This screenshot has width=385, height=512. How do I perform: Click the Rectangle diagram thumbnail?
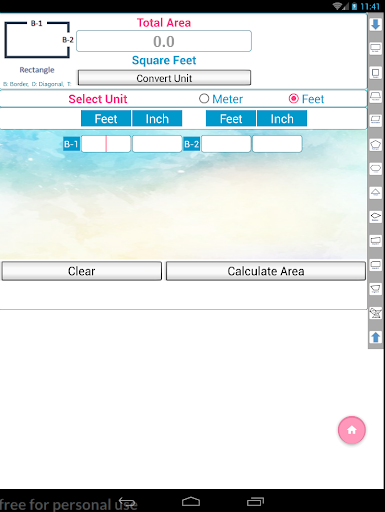39,40
